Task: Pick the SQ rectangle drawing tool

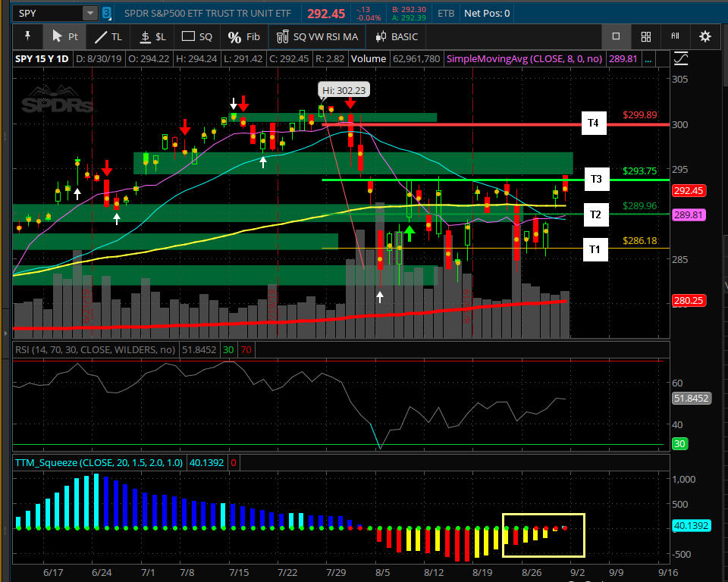Action: 196,36
